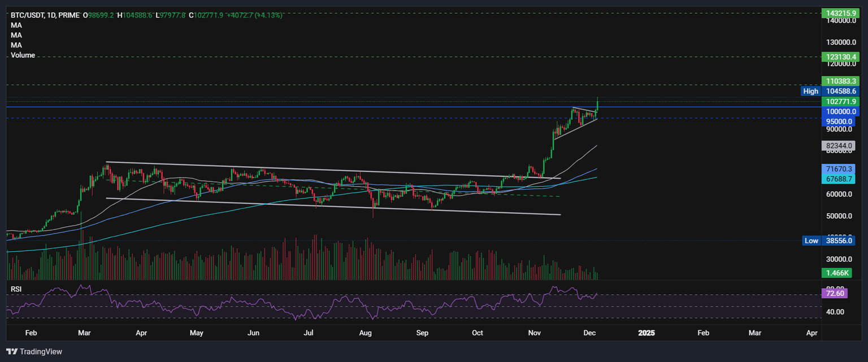Click the gray 82344.0 MA value label

(x=839, y=145)
